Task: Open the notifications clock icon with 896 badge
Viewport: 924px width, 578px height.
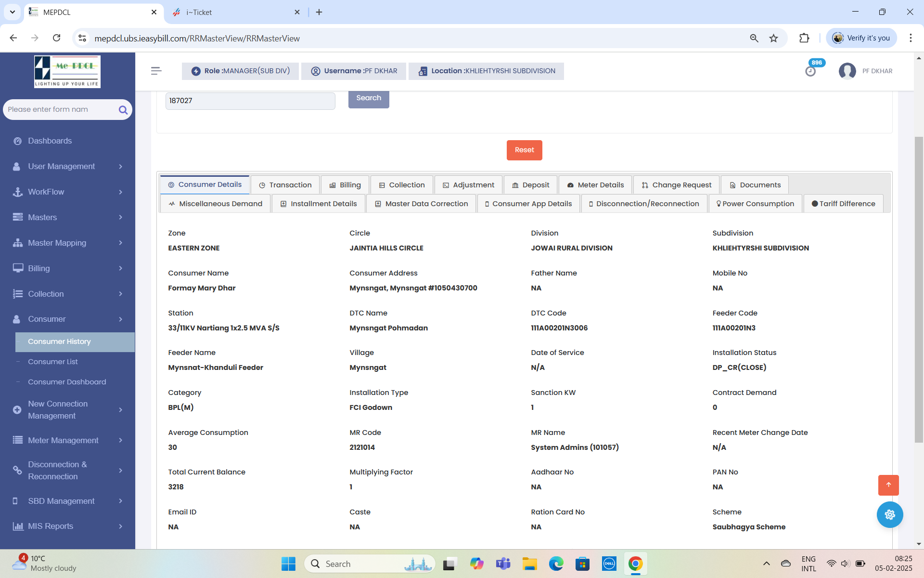Action: click(x=811, y=71)
